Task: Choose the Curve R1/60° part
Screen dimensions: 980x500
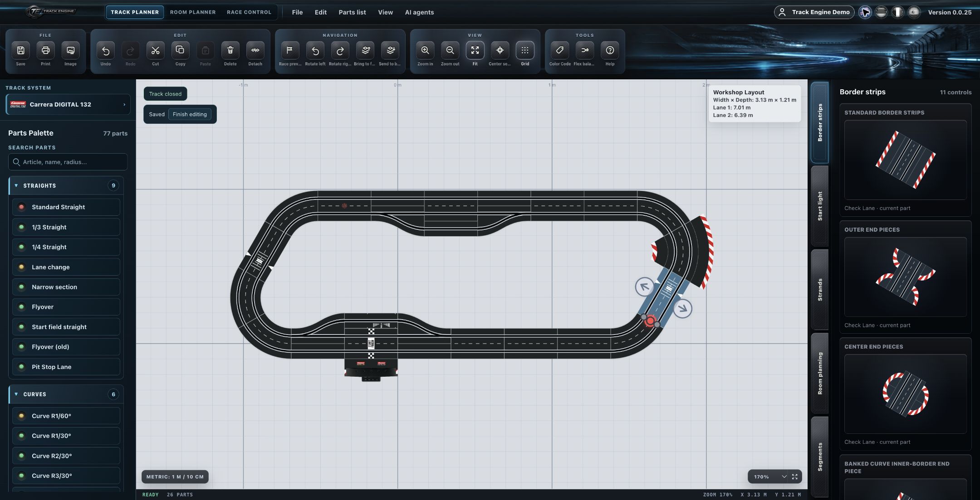Action: coord(66,416)
